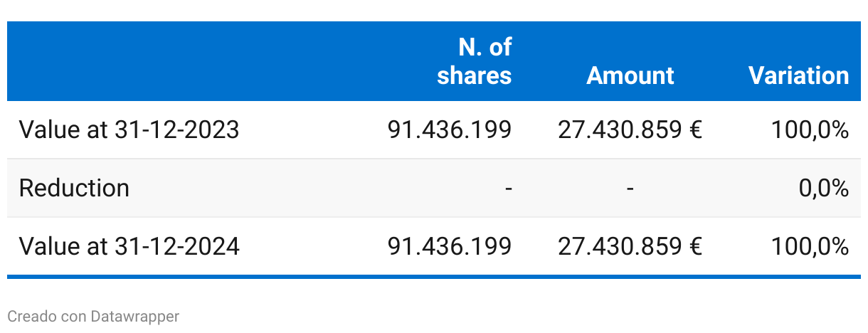Click the blue line below the table

point(434,277)
